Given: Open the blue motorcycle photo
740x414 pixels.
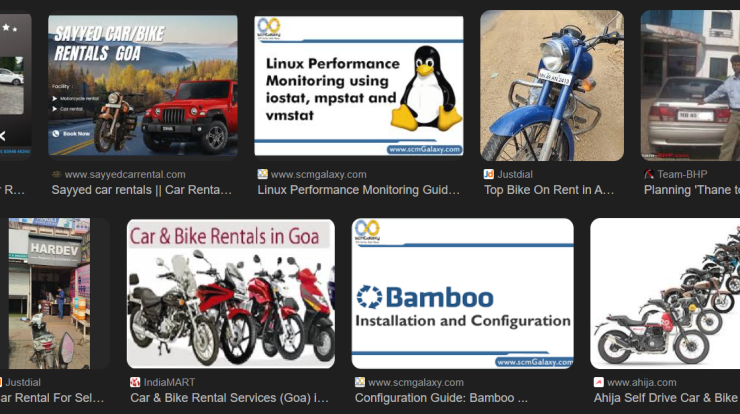Looking at the screenshot, I should coord(552,85).
